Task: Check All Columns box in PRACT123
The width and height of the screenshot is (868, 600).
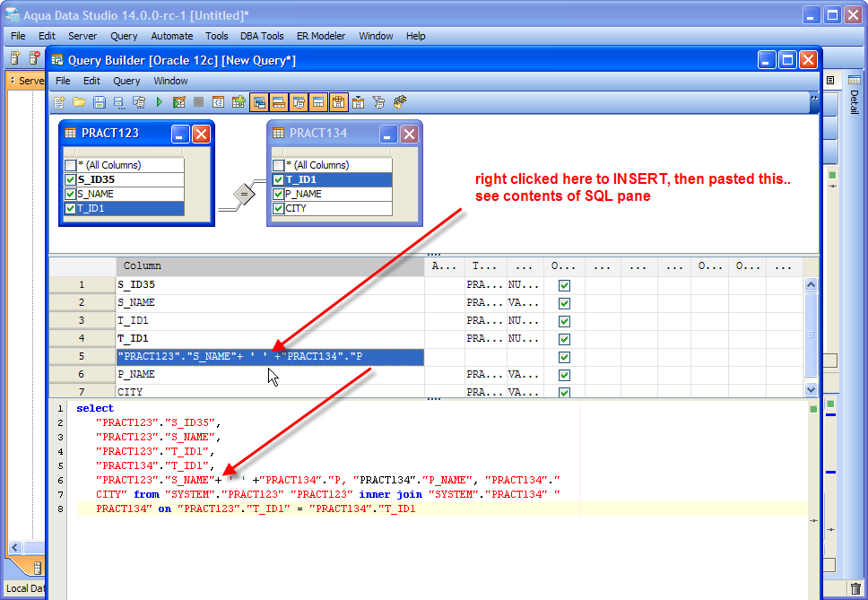Action: pos(70,165)
